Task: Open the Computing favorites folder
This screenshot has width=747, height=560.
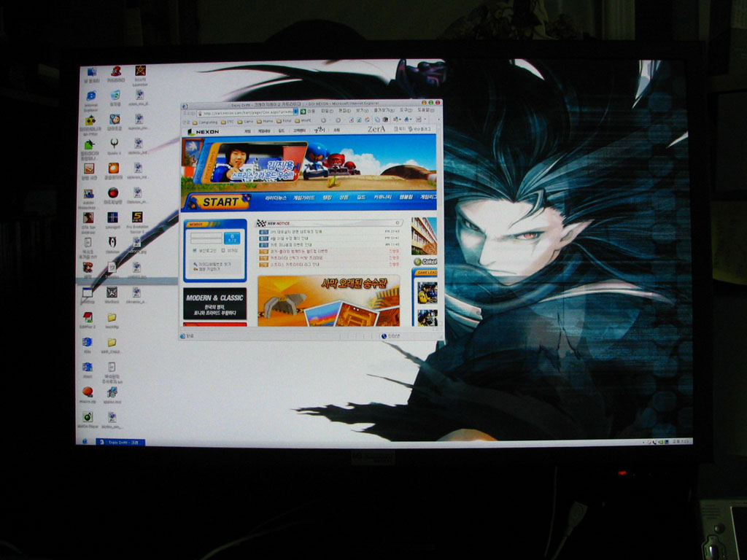Action: (x=205, y=122)
